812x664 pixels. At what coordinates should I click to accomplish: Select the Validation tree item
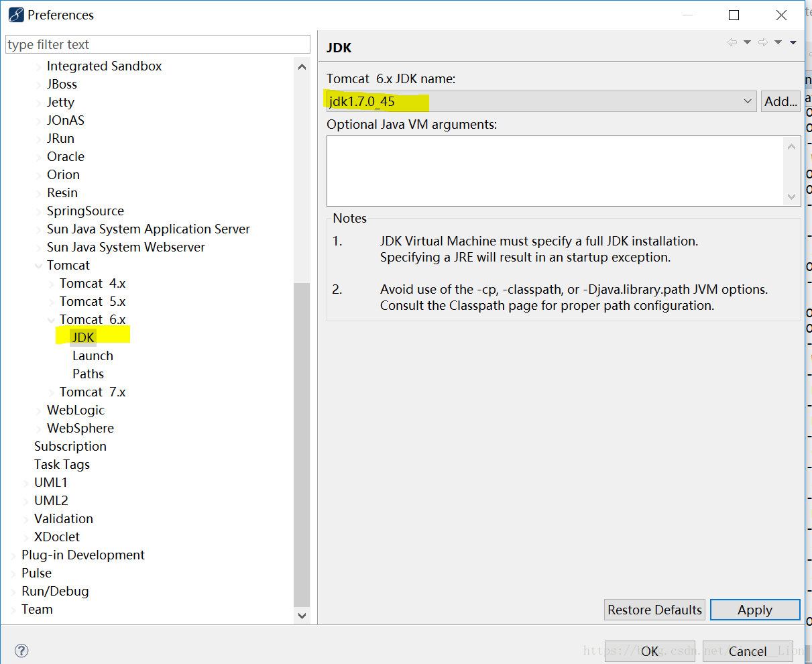click(x=64, y=518)
